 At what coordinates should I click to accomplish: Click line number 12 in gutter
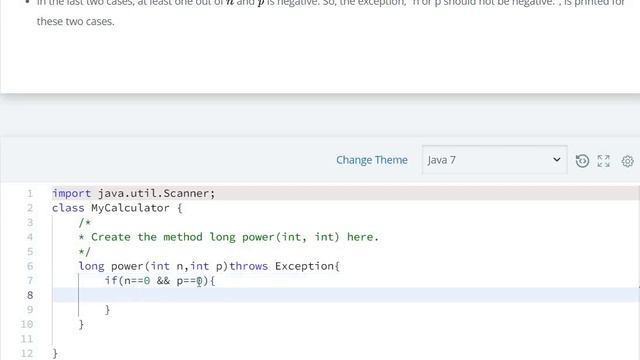coord(27,353)
